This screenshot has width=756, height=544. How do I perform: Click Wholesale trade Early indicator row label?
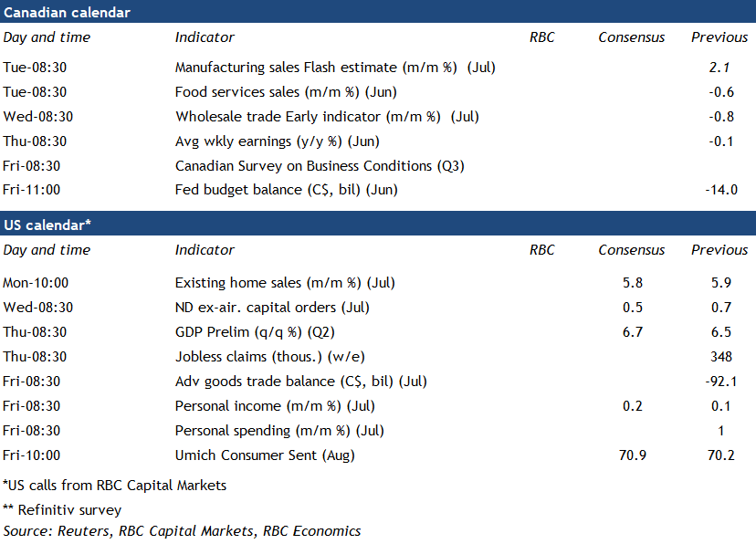[x=327, y=117]
